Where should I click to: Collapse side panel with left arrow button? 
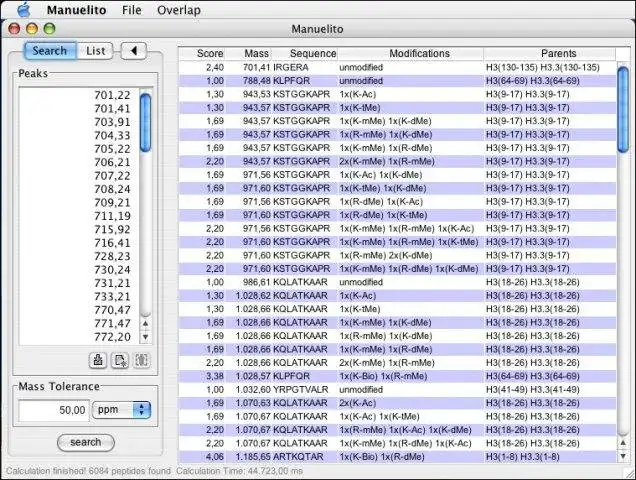134,51
